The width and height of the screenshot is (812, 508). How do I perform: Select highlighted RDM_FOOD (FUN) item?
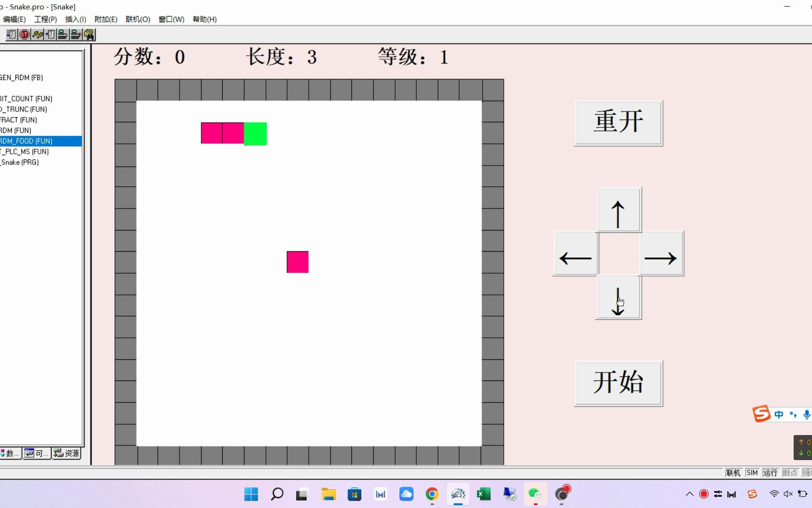(41, 141)
